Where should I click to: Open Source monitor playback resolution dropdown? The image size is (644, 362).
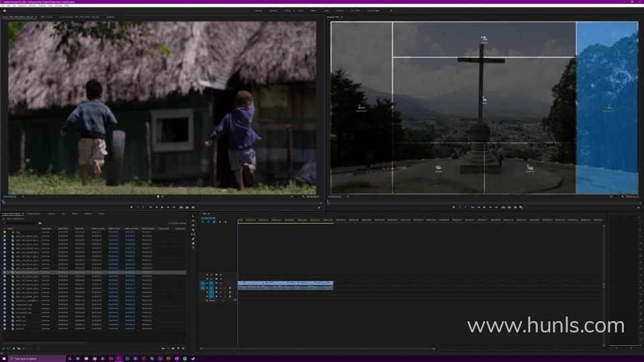(x=292, y=196)
